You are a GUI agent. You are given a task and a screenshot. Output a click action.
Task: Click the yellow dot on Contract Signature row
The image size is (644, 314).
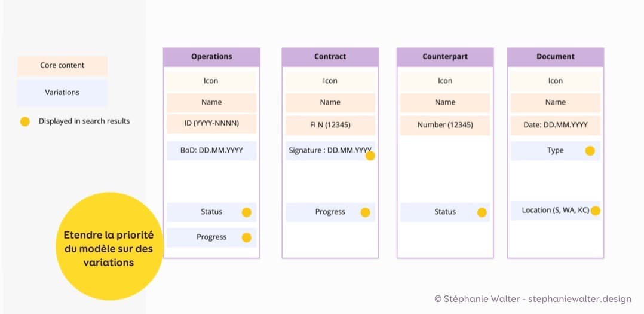pyautogui.click(x=370, y=156)
